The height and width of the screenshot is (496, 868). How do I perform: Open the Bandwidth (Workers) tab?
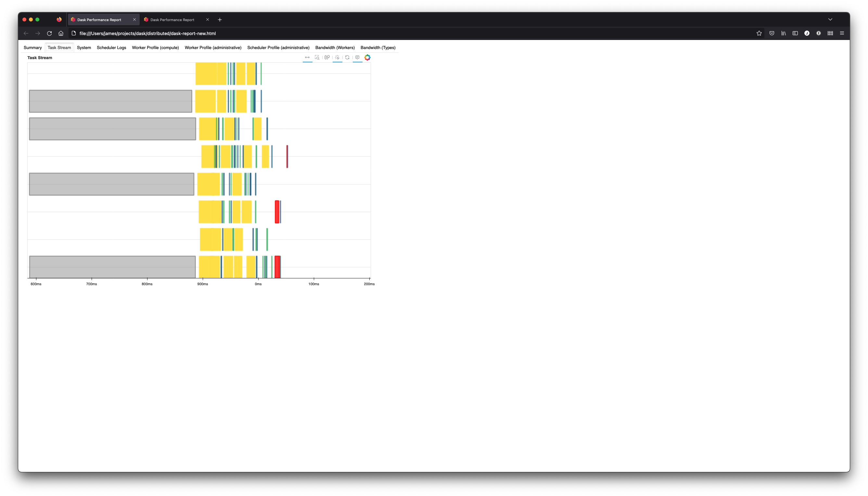pyautogui.click(x=335, y=48)
